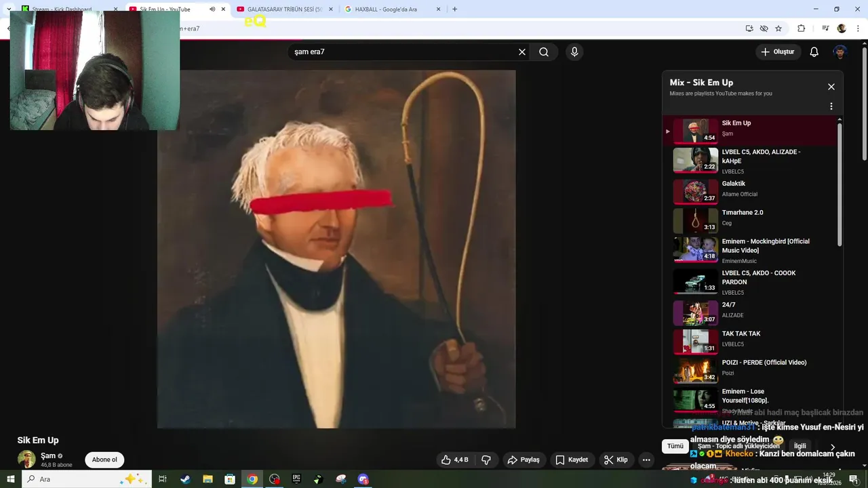Open Steam from the taskbar
This screenshot has width=868, height=488.
[x=185, y=479]
